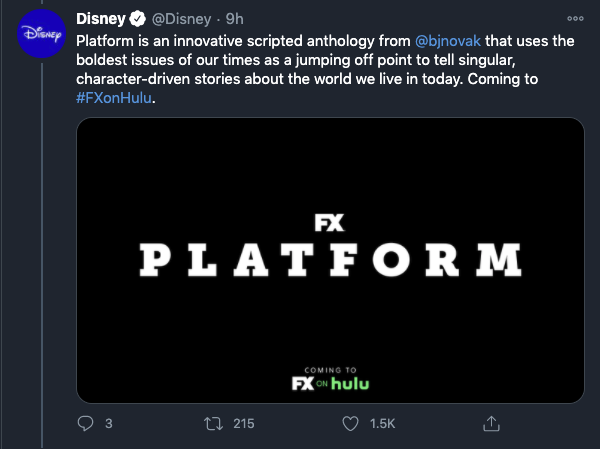Click the COMING TO text in image
The width and height of the screenshot is (600, 449).
[x=330, y=370]
